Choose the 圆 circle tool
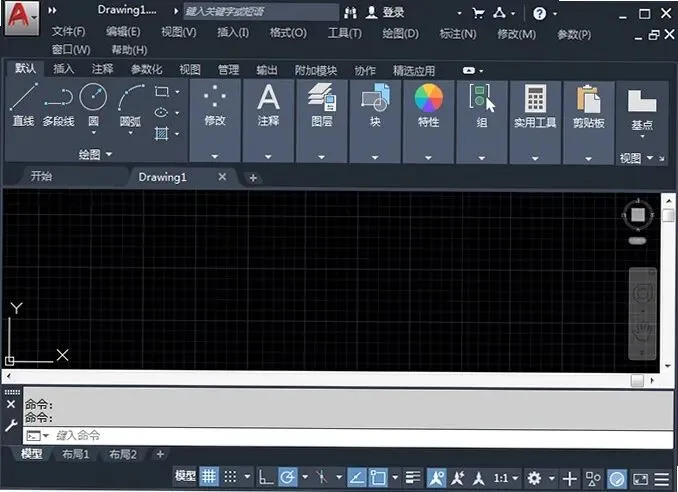This screenshot has width=678, height=492. [x=93, y=108]
